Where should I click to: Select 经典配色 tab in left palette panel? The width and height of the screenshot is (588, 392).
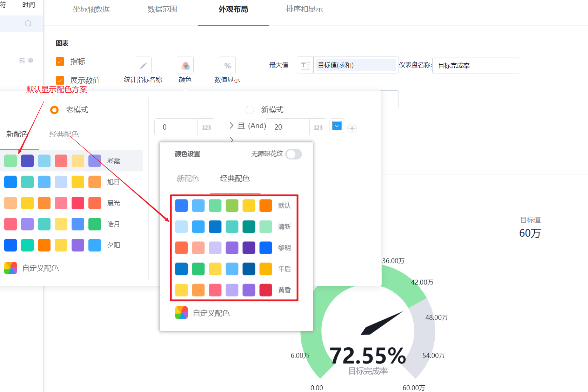pos(64,134)
